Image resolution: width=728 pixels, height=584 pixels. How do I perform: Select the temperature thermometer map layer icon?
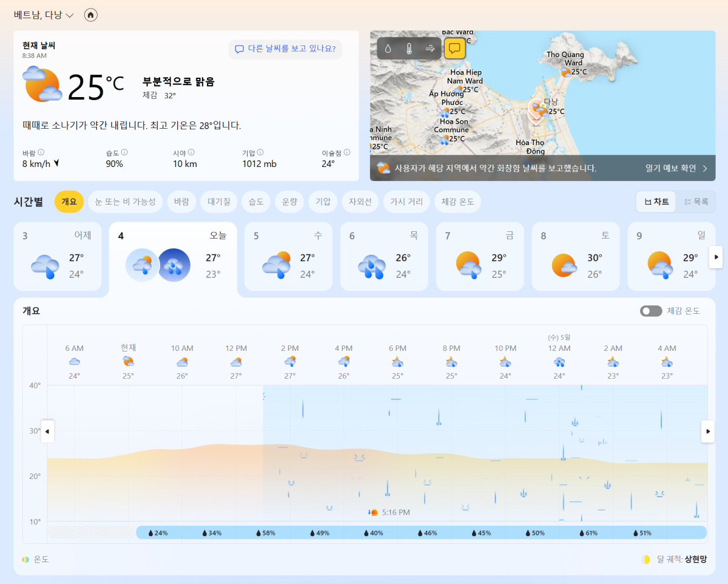click(409, 49)
